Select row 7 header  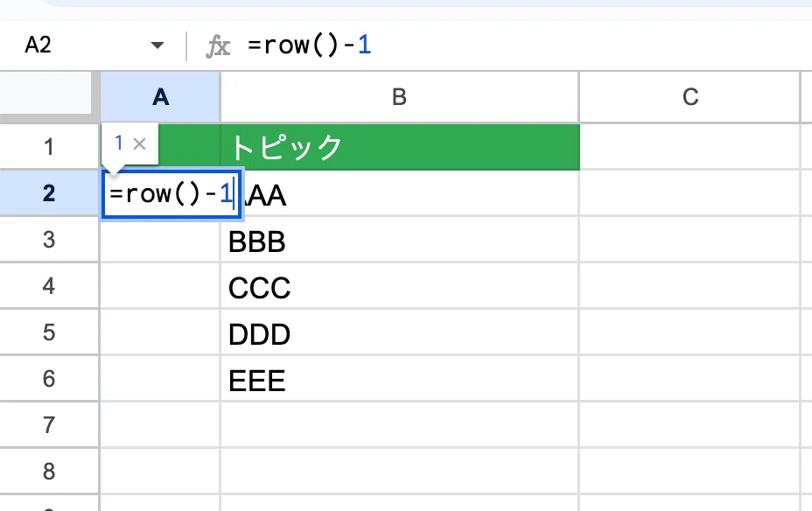click(x=49, y=425)
